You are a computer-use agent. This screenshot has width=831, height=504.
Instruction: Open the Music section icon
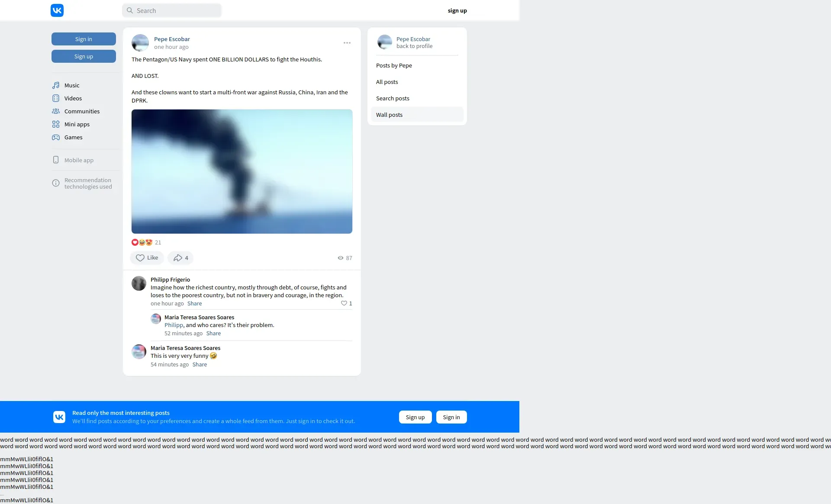coord(56,85)
